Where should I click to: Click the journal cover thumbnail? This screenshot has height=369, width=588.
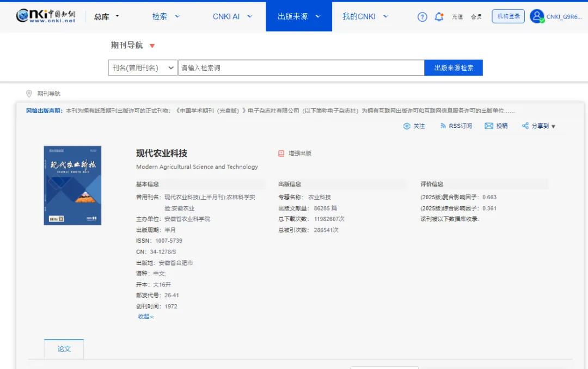click(x=72, y=185)
